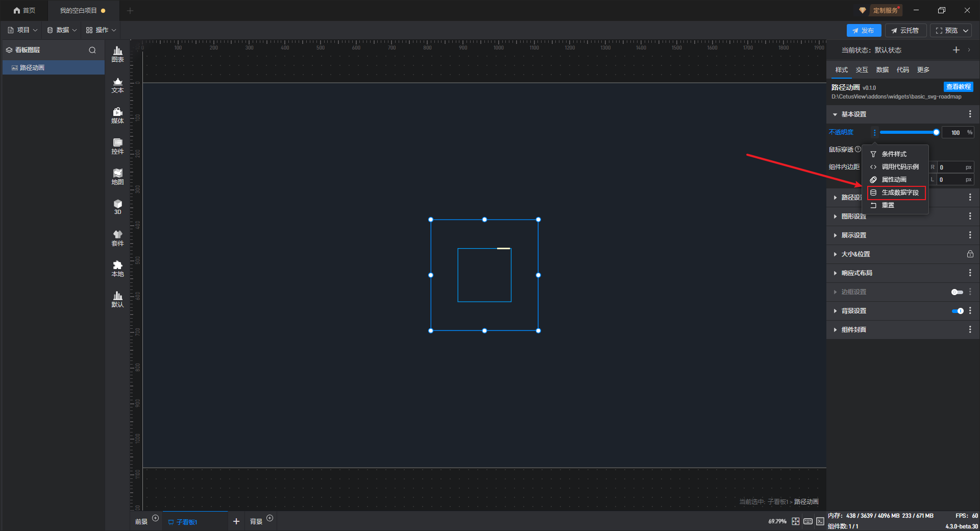Open the 路径设置 section options menu
The height and width of the screenshot is (531, 980).
pyautogui.click(x=970, y=197)
